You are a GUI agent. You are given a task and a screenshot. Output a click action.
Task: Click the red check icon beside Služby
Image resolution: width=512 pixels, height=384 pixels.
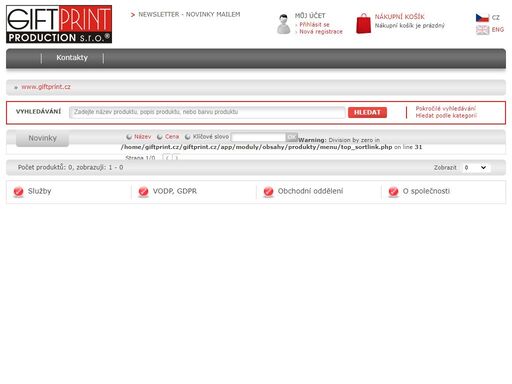coord(18,192)
